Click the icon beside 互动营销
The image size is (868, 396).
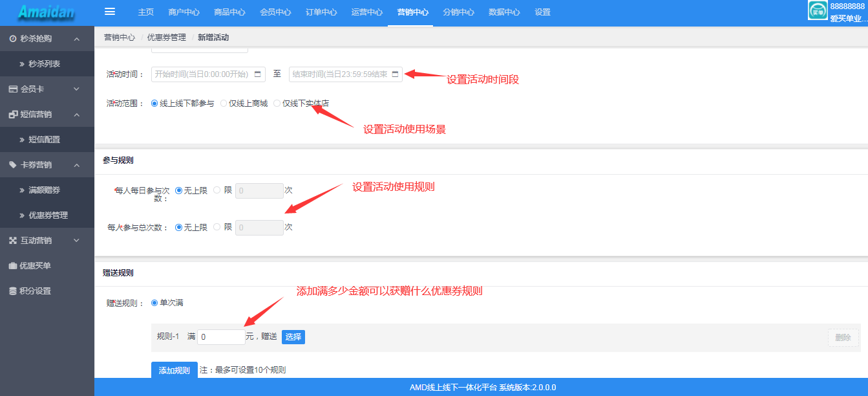pyautogui.click(x=13, y=241)
